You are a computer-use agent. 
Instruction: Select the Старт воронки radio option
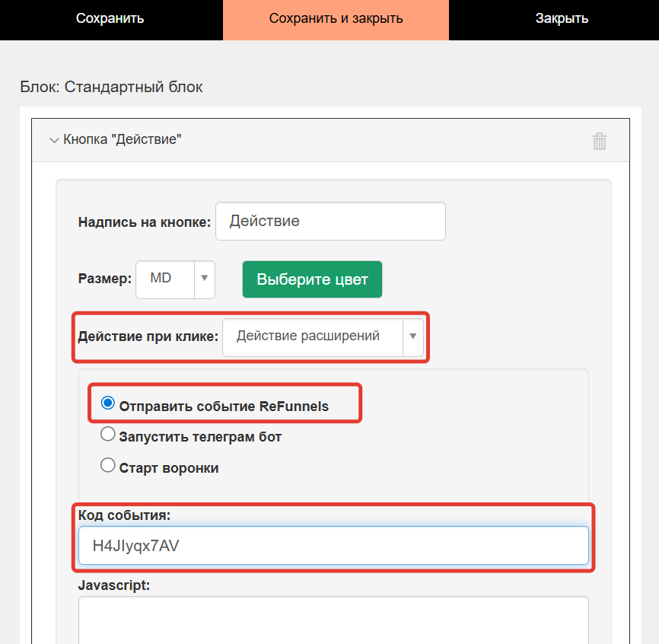pyautogui.click(x=108, y=465)
